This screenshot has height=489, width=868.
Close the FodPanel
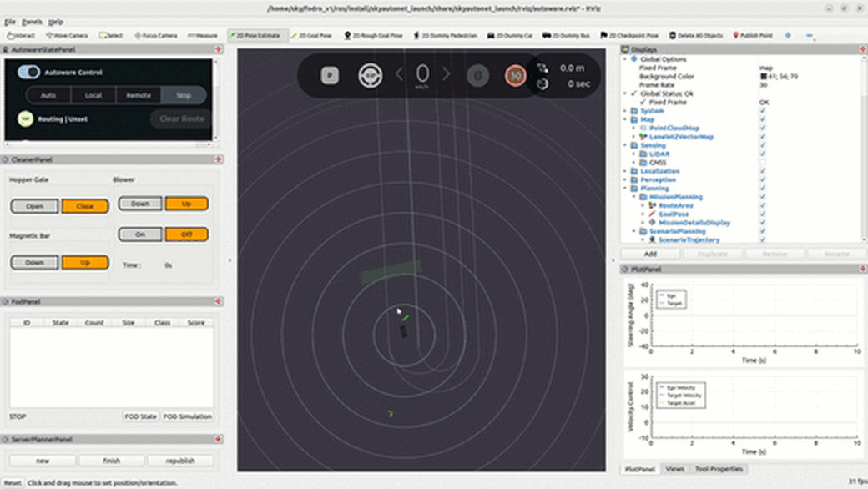(218, 301)
